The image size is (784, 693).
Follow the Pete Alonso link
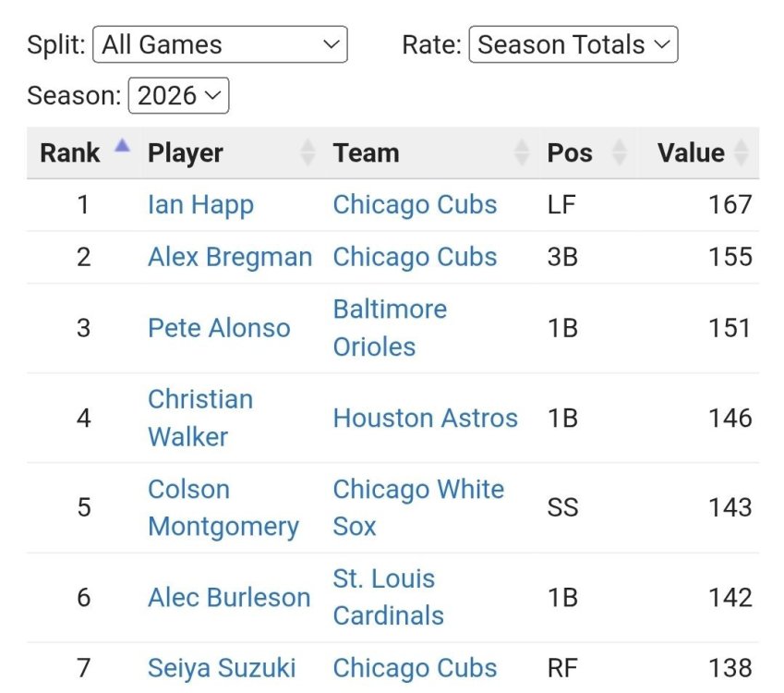[x=219, y=328]
